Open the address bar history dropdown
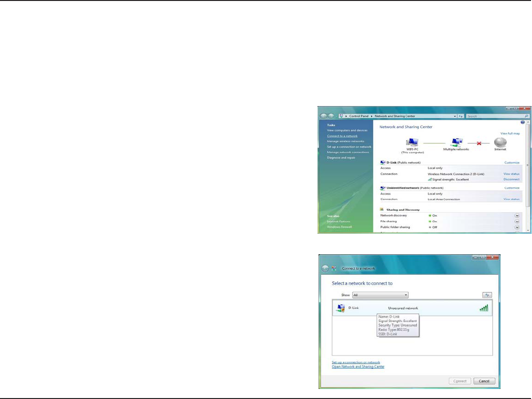The height and width of the screenshot is (399, 532). coord(455,116)
